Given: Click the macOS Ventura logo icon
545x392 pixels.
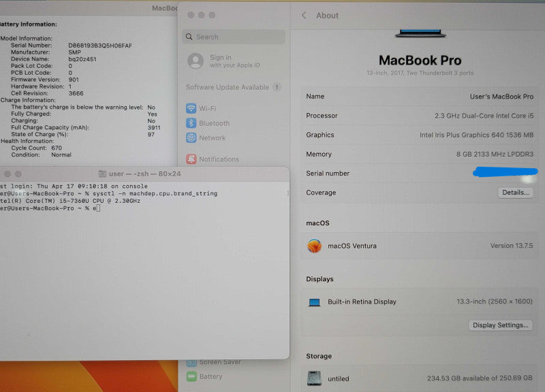Looking at the screenshot, I should pos(314,246).
